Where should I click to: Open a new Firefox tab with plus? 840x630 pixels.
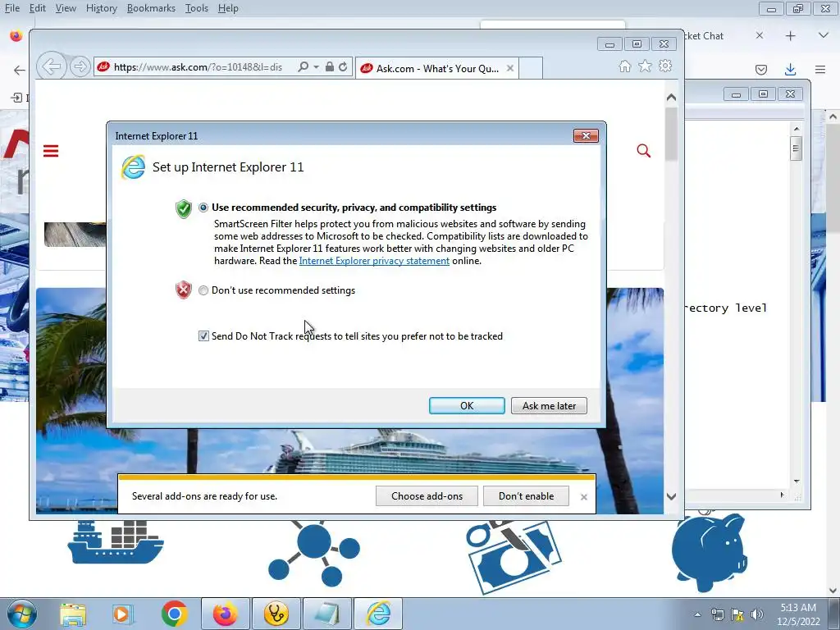(790, 36)
